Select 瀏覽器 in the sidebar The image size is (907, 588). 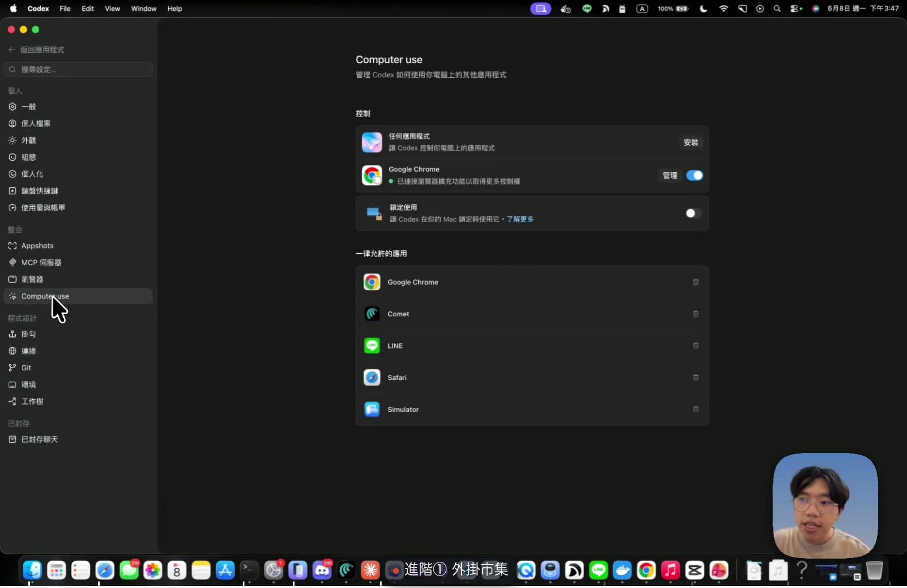point(78,279)
